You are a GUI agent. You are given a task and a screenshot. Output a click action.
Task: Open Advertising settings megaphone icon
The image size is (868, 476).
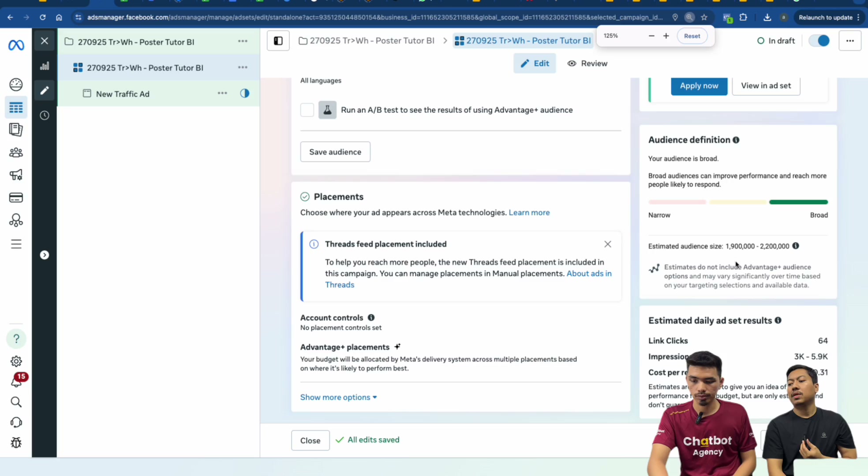[16, 175]
